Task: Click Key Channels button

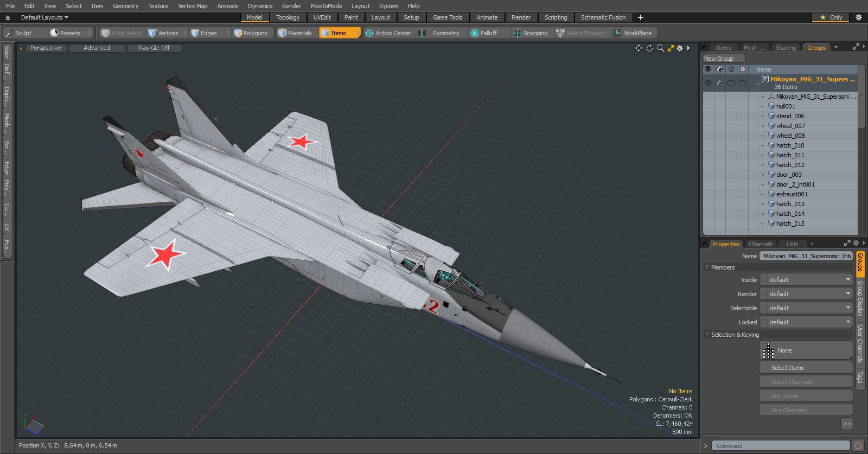Action: (806, 410)
